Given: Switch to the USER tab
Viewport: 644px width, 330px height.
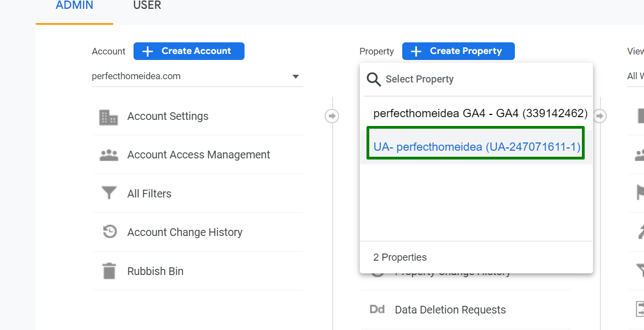Looking at the screenshot, I should pyautogui.click(x=147, y=5).
